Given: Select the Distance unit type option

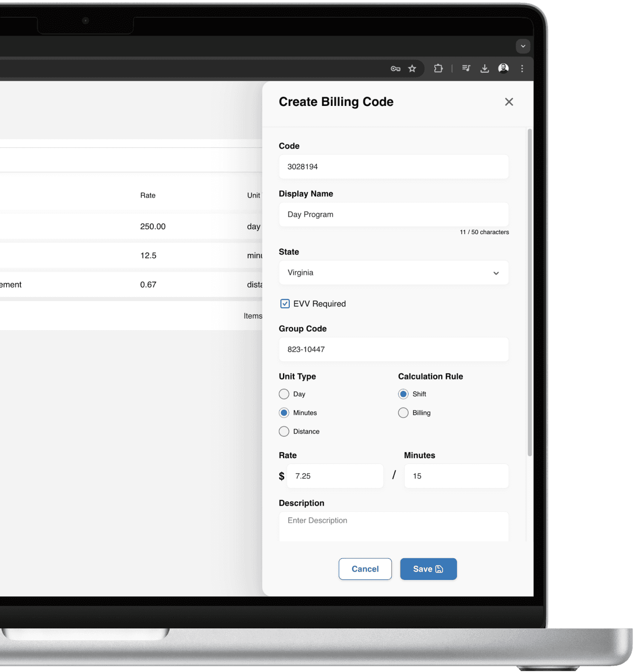Looking at the screenshot, I should point(284,431).
